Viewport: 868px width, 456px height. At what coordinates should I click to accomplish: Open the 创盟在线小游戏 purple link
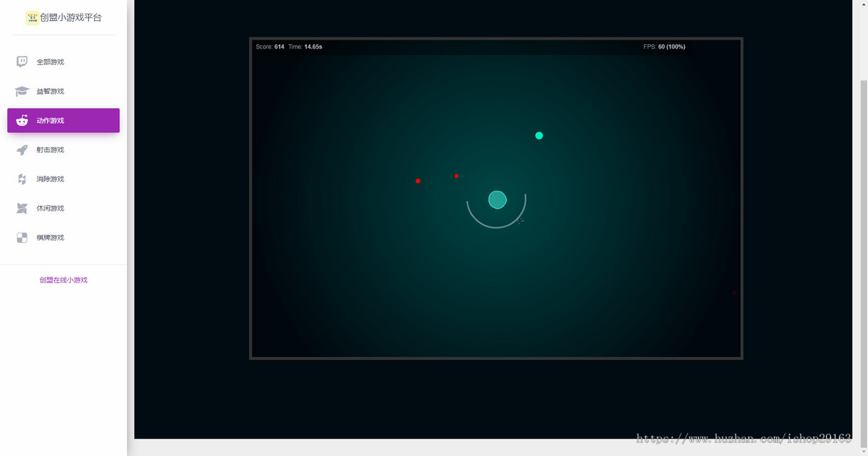64,280
